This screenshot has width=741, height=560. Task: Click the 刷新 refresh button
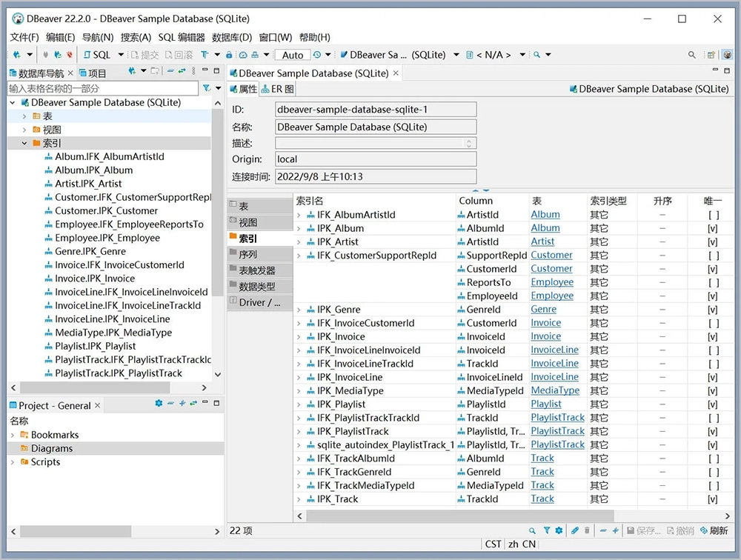[713, 530]
